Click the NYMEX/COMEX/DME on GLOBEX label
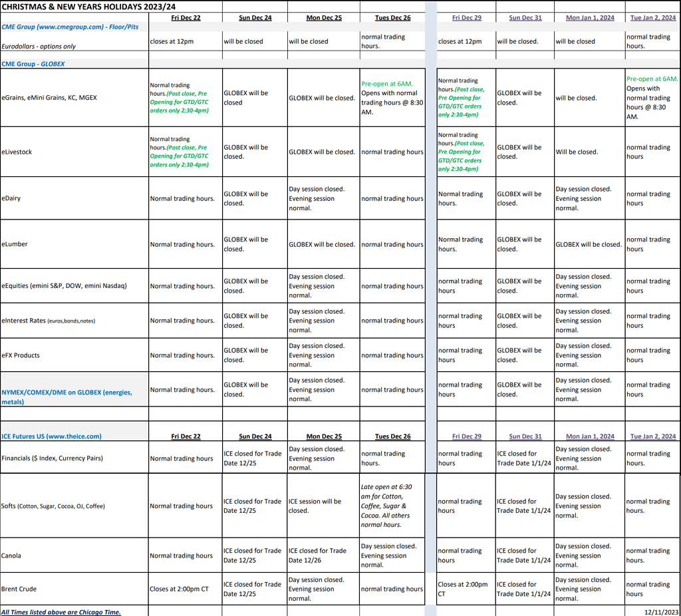 [x=67, y=396]
